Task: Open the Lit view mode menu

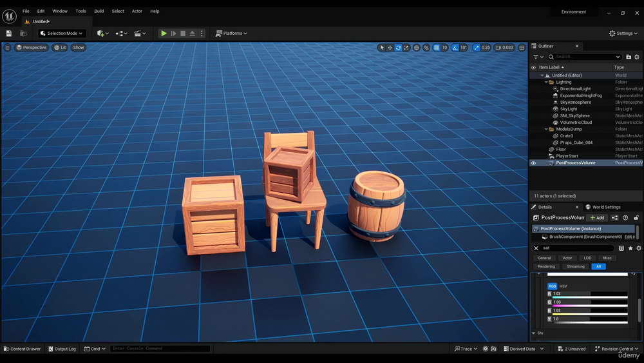Action: (x=60, y=48)
